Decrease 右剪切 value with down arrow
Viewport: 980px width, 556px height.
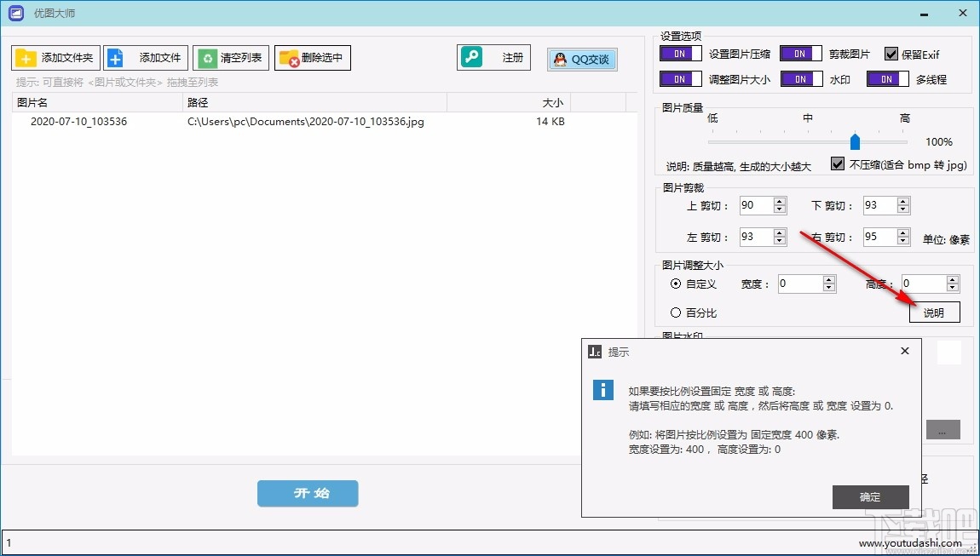tap(903, 241)
